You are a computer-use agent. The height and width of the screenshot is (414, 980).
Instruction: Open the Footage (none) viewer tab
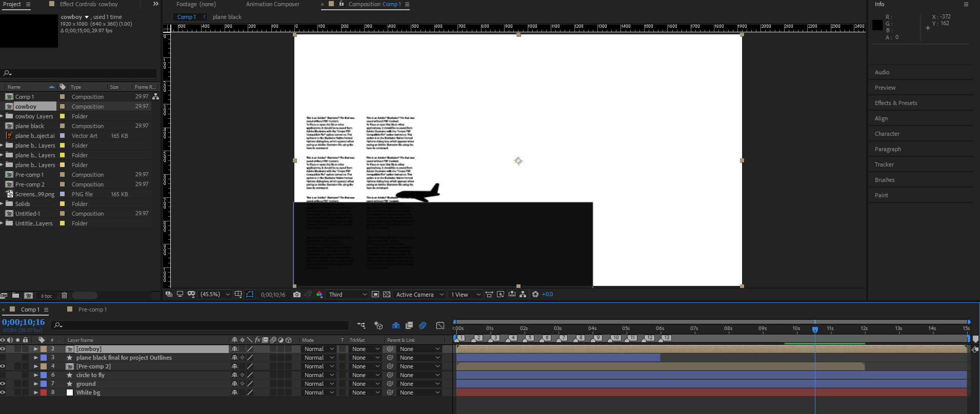pos(196,4)
